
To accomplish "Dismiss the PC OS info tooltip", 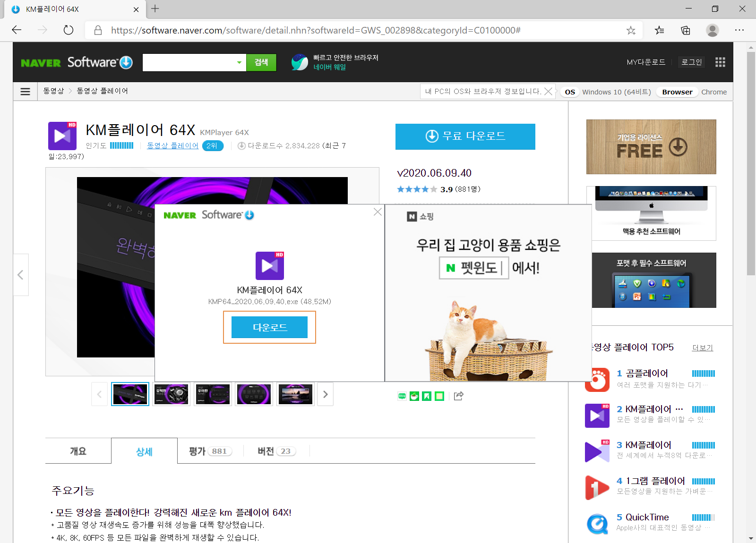I will pyautogui.click(x=548, y=91).
